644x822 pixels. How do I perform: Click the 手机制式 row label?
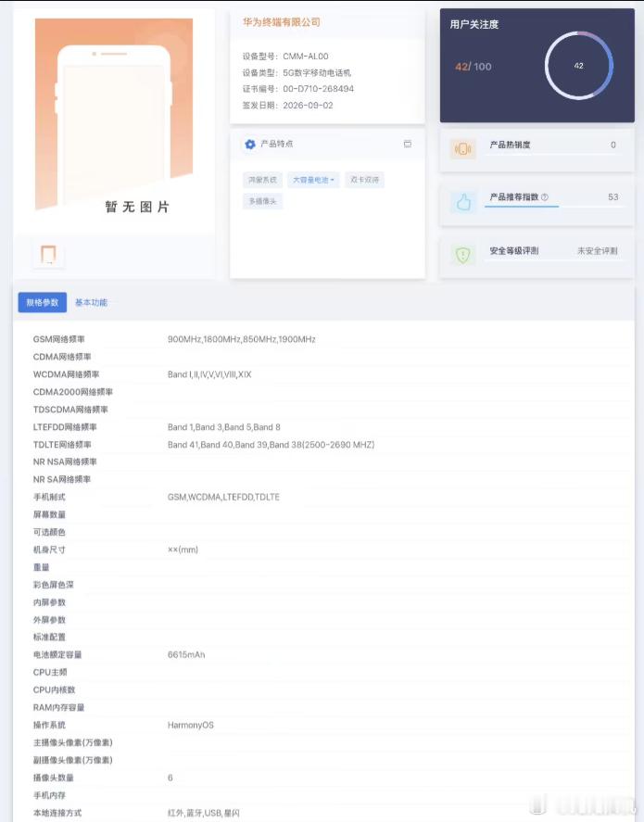pos(49,497)
